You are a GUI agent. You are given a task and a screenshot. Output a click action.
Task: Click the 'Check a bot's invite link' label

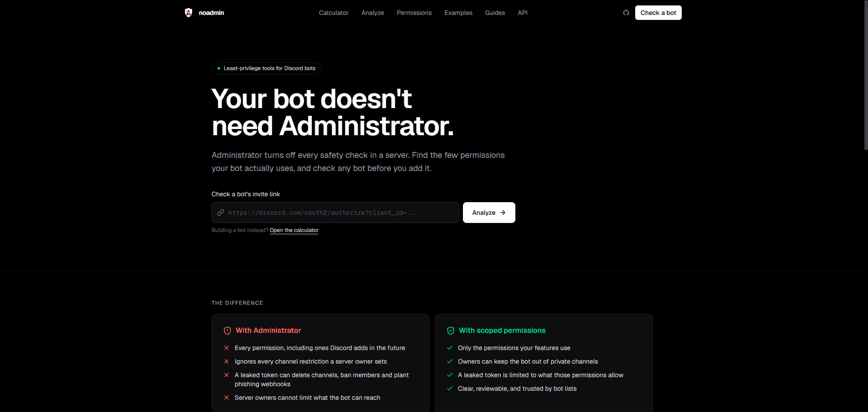245,194
